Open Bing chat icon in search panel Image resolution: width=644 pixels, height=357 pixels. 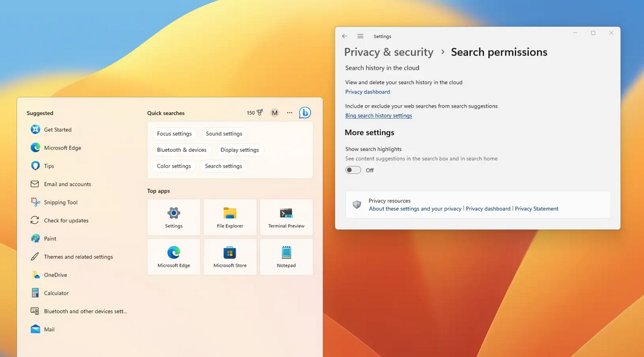coord(305,112)
